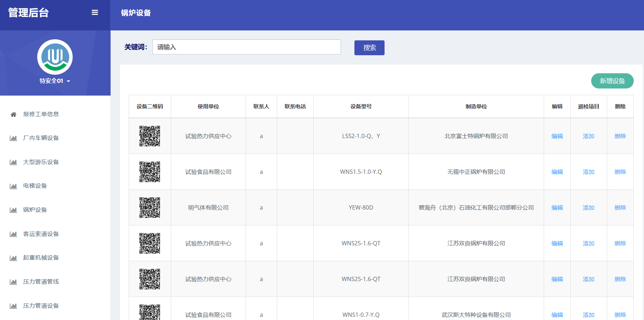This screenshot has width=644, height=320.
Task: Open QR code for LSS2-1.0-Q、Y row
Action: tap(150, 136)
